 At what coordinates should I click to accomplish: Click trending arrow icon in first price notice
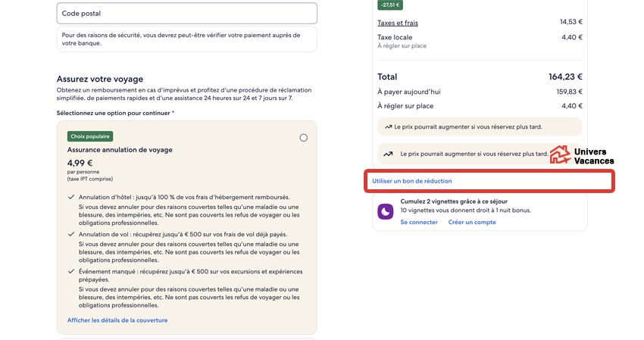tap(389, 126)
